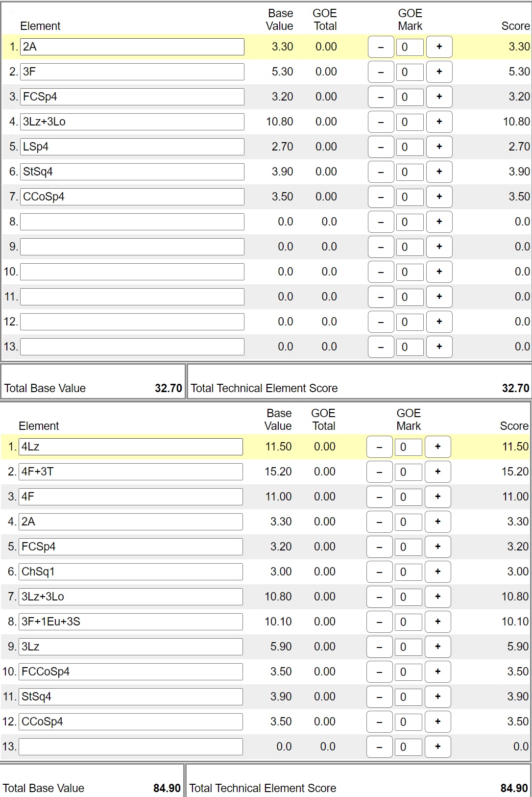The width and height of the screenshot is (532, 797).
Task: Increase GOE mark for FCCoSp4
Action: (x=437, y=672)
